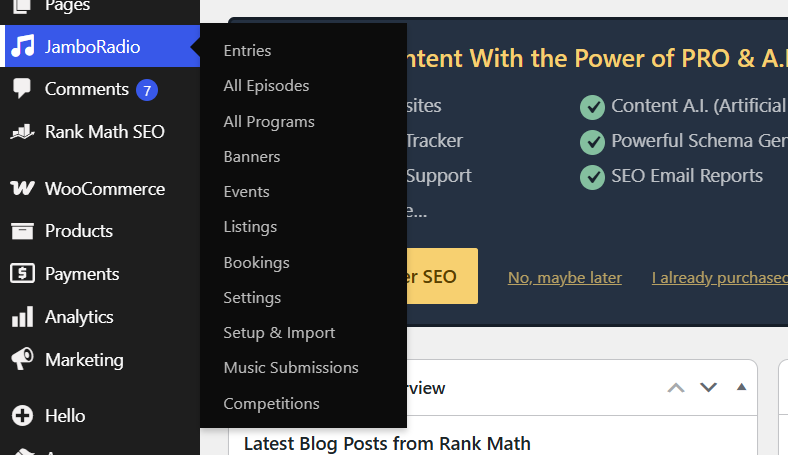Go to Banners submenu item

click(252, 157)
